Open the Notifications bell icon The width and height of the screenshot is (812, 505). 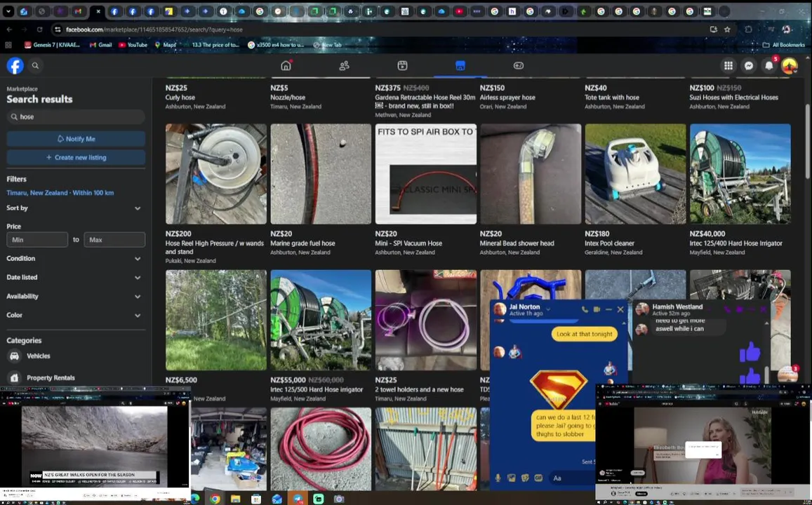point(769,66)
